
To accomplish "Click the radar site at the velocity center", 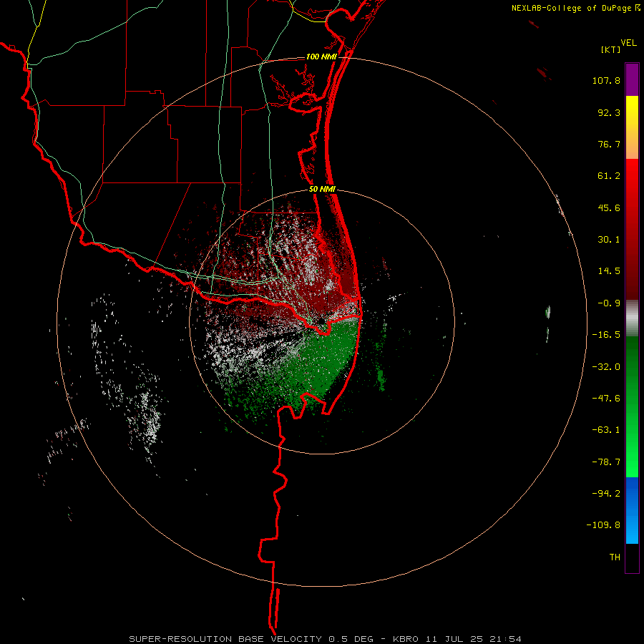I will 321,321.
